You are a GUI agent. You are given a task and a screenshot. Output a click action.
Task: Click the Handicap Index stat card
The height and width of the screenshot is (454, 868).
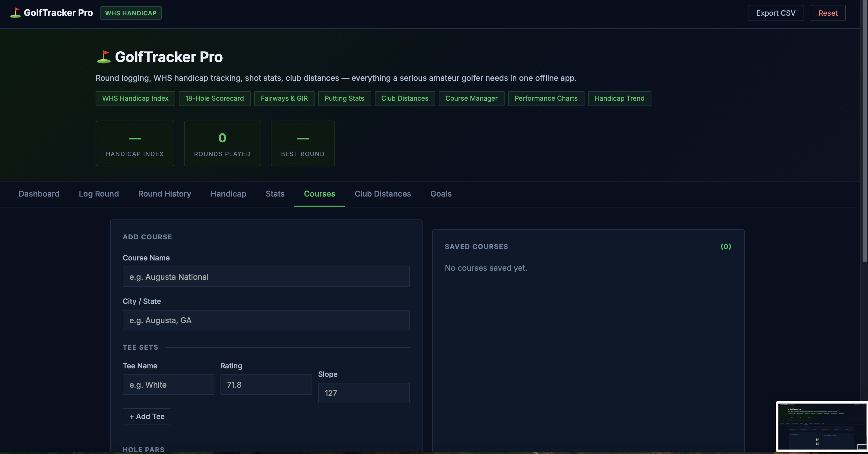click(135, 143)
